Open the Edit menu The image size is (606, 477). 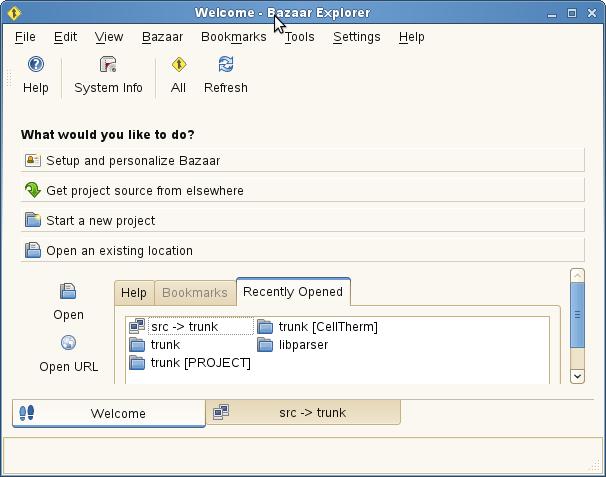coord(65,37)
